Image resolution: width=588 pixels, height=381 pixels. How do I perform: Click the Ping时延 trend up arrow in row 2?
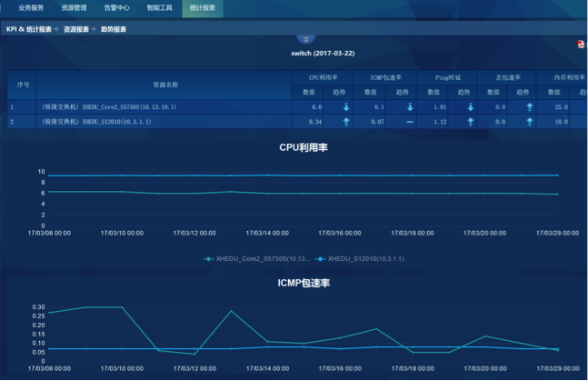pyautogui.click(x=470, y=121)
